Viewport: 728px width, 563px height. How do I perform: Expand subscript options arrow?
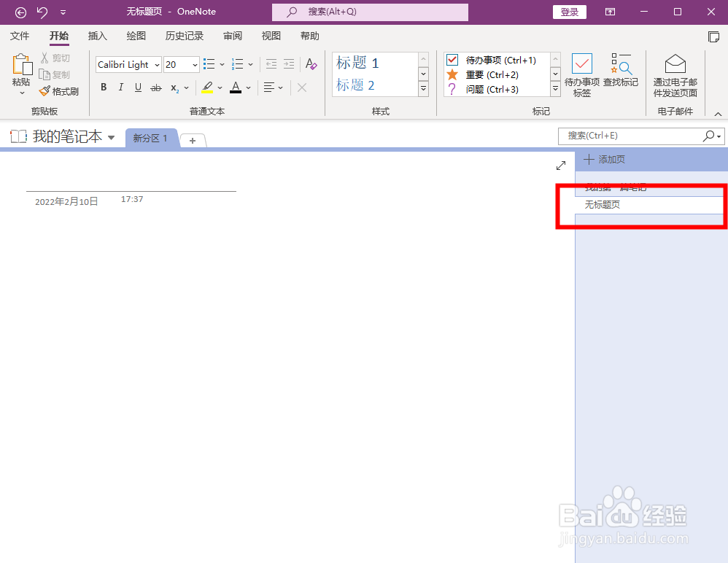pos(187,88)
